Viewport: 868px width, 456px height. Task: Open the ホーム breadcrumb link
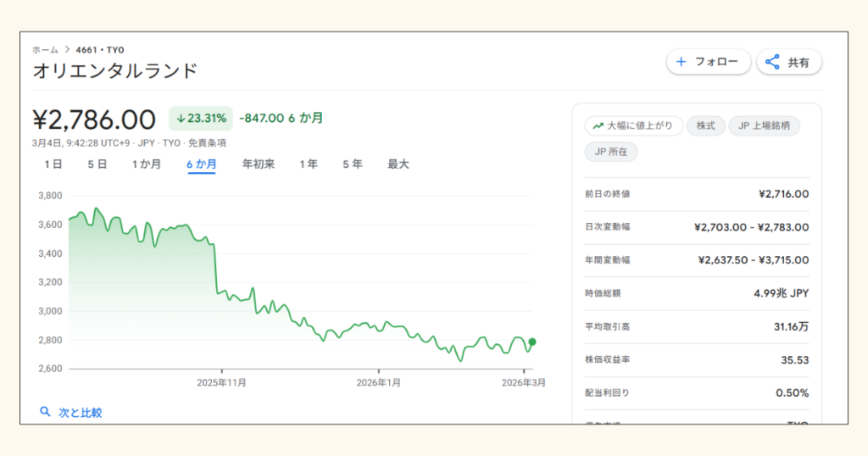tap(45, 50)
